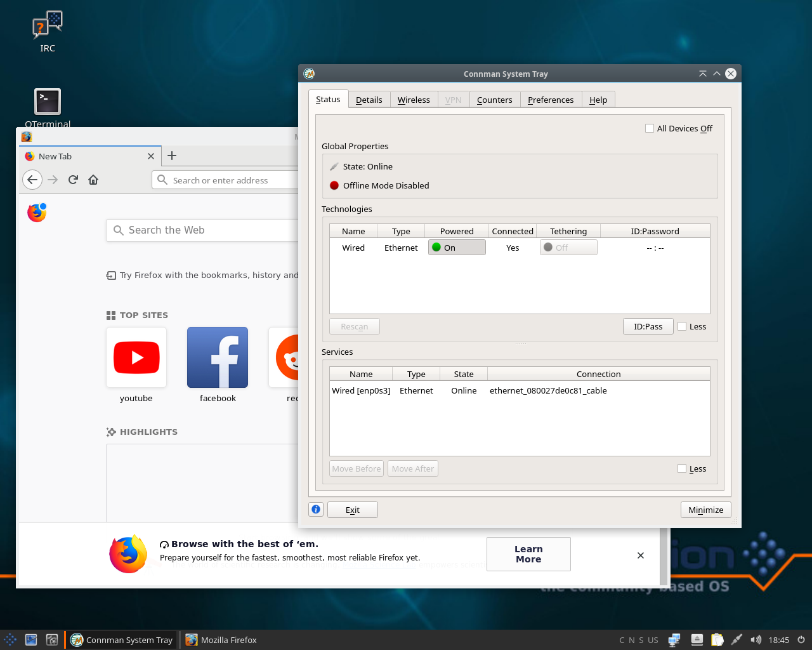This screenshot has width=812, height=650.
Task: Click the power icon in the tray
Action: coord(801,640)
